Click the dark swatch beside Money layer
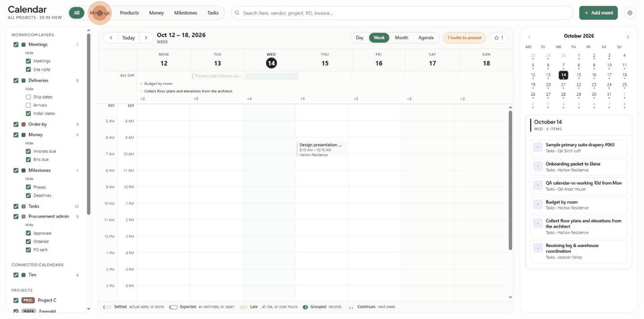This screenshot has height=319, width=644. coord(24,135)
